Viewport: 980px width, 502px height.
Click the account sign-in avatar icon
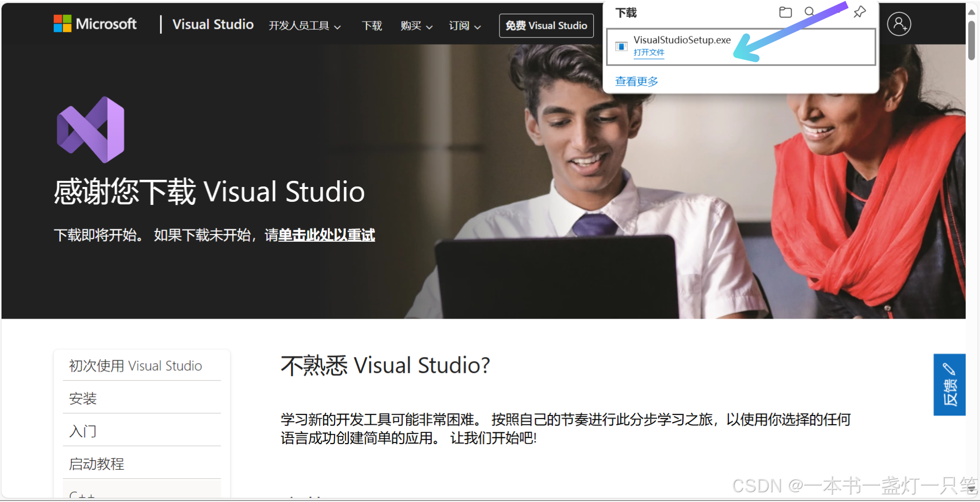[x=899, y=24]
